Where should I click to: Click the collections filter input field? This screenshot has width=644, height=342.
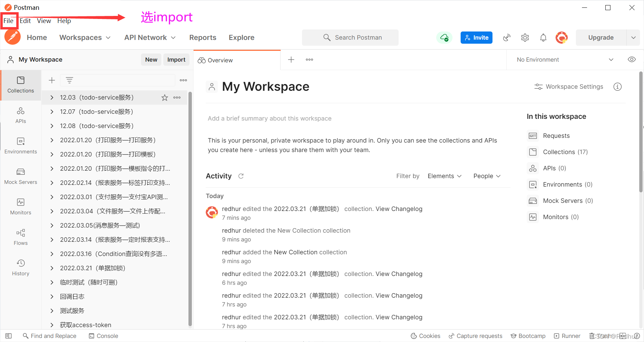point(118,80)
